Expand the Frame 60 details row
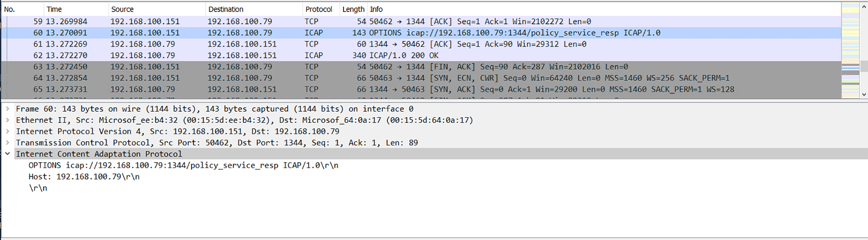 pyautogui.click(x=7, y=109)
